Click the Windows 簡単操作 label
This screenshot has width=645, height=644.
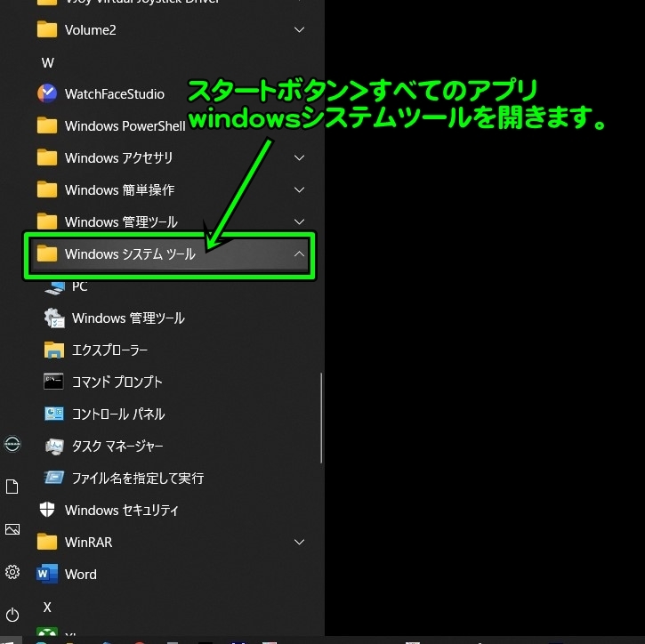[x=119, y=190]
